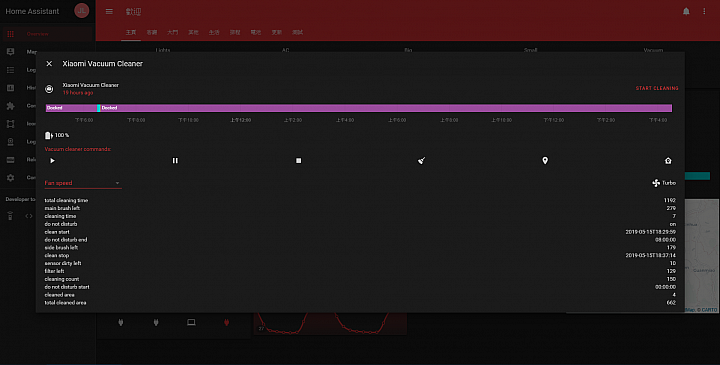This screenshot has width=720, height=365.
Task: Click the START CLEANING button
Action: point(657,88)
